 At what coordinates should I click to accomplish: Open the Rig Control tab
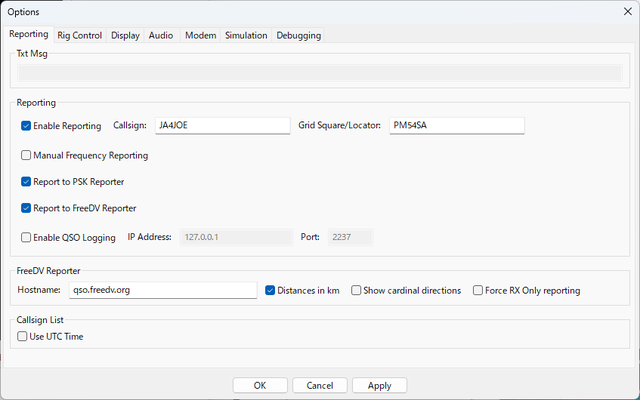[80, 36]
